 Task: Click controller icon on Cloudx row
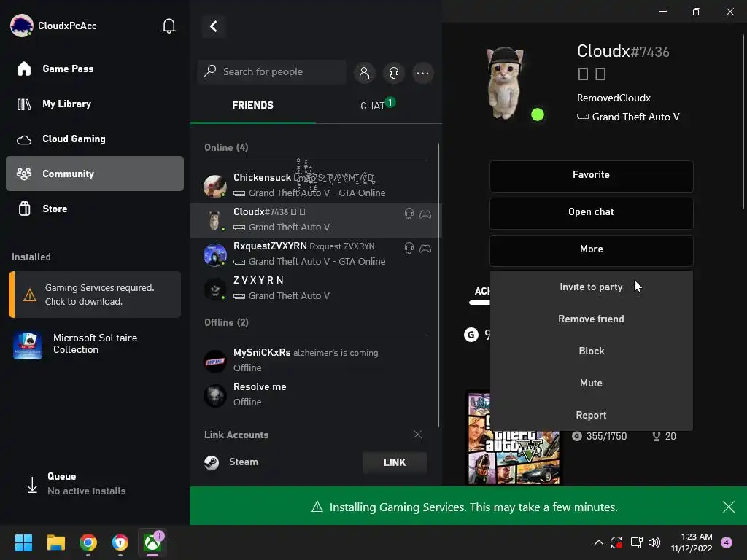pyautogui.click(x=425, y=214)
